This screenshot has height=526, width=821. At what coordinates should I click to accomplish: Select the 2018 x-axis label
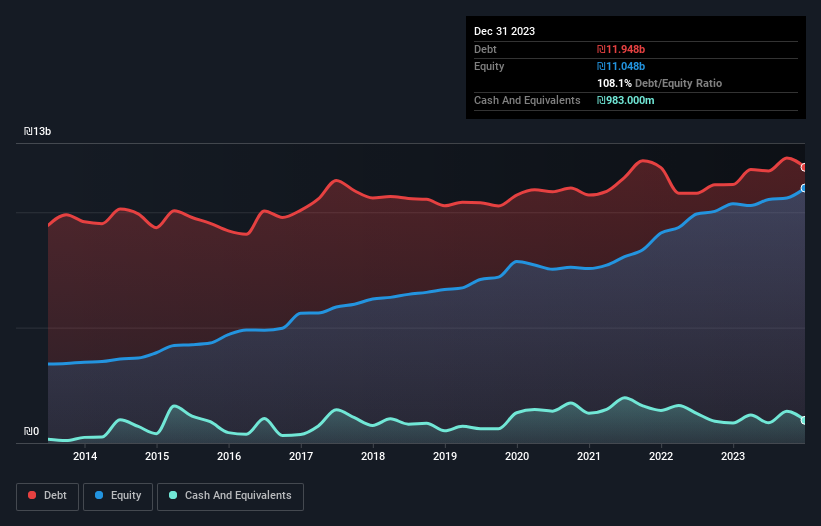click(373, 456)
